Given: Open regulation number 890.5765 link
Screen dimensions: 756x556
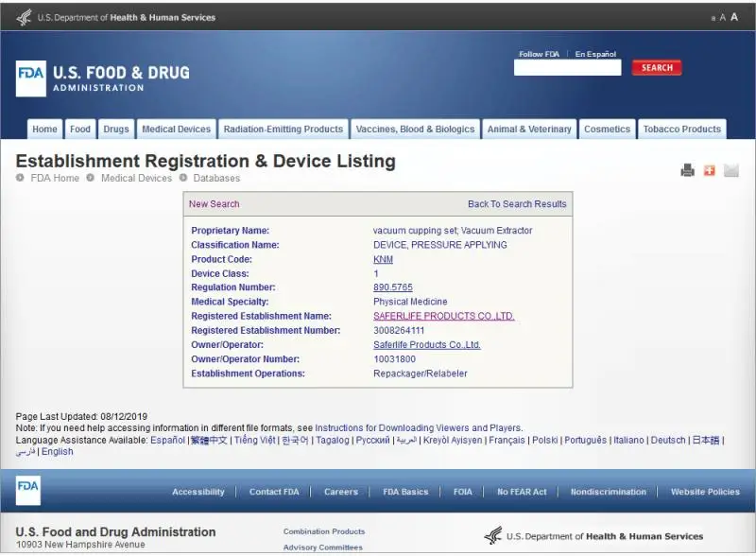Looking at the screenshot, I should [x=393, y=287].
